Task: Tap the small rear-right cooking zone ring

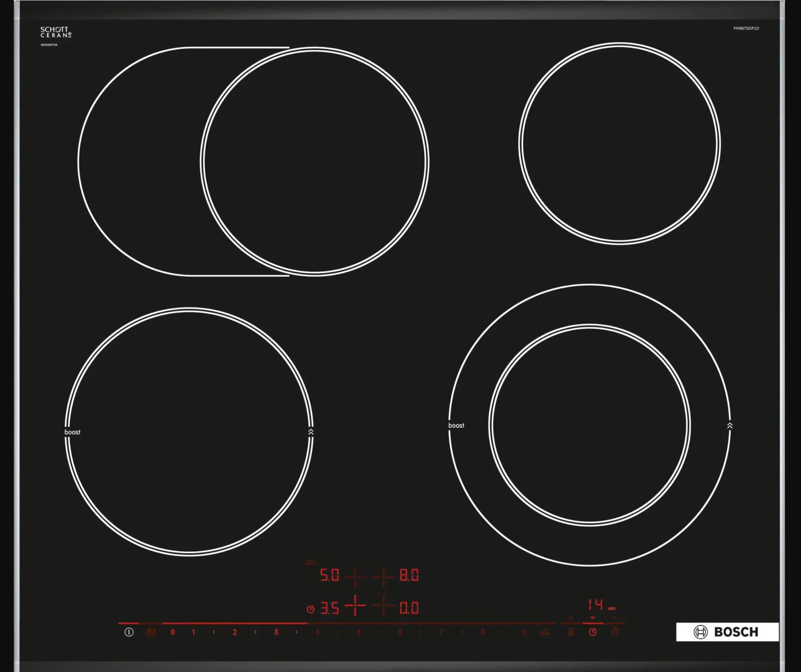Action: [619, 143]
